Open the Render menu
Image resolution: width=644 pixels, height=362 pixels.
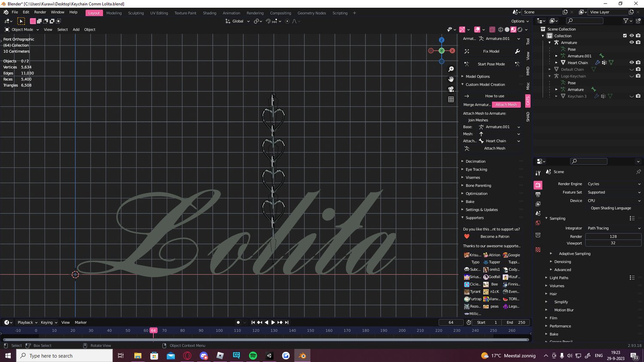[40, 12]
